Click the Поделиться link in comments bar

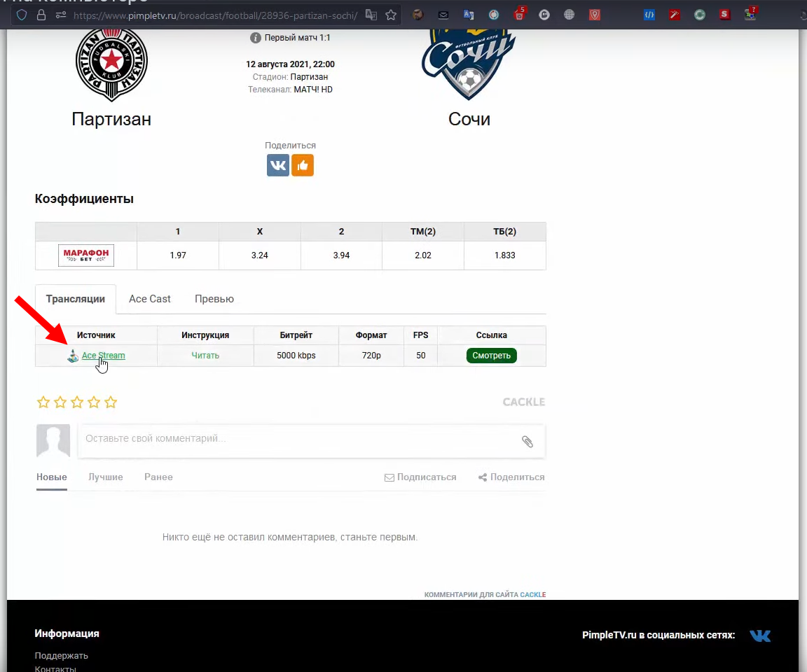tap(511, 477)
